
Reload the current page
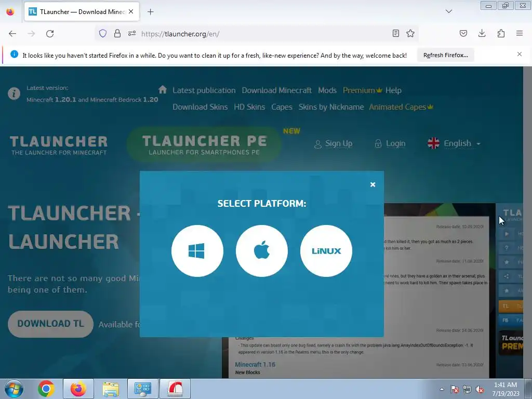(50, 34)
